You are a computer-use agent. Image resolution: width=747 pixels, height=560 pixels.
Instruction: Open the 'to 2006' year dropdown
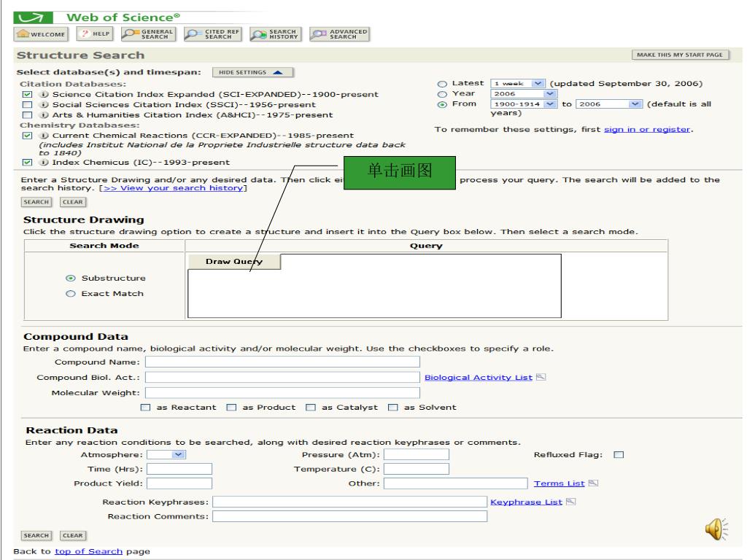609,104
